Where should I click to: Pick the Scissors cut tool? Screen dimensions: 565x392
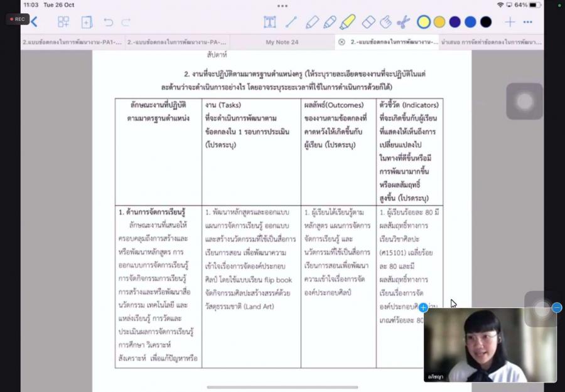click(403, 22)
